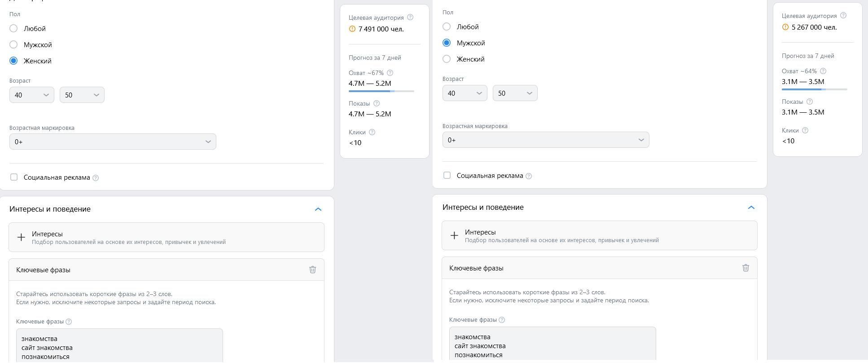Expand the left Возрастная маркировка 0+ dropdown
Image resolution: width=868 pixels, height=363 pixels.
(113, 142)
